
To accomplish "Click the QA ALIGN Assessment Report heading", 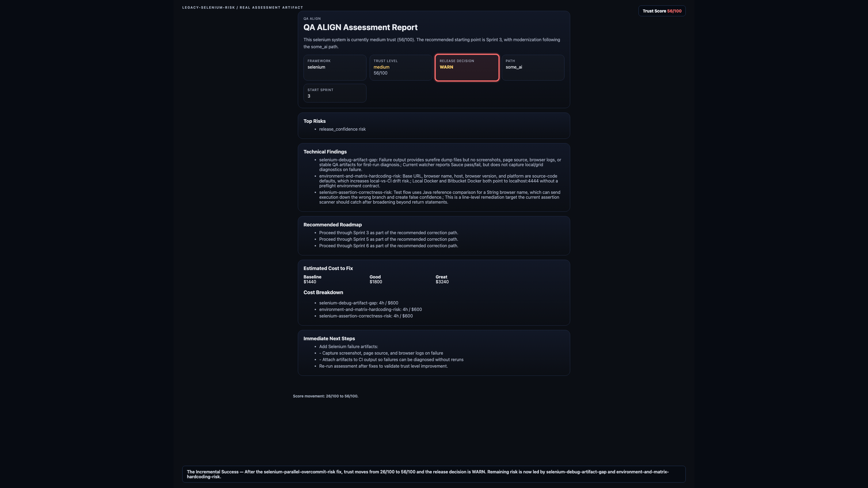I will 360,28.
